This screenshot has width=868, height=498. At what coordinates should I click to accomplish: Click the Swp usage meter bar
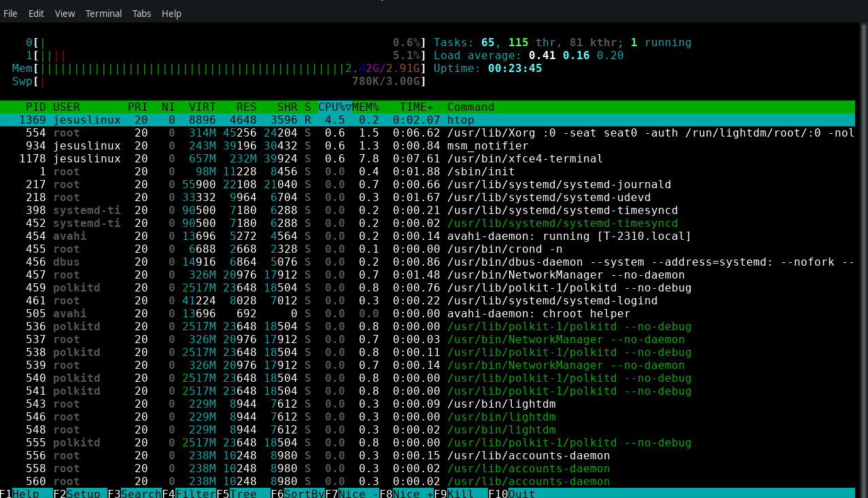220,82
